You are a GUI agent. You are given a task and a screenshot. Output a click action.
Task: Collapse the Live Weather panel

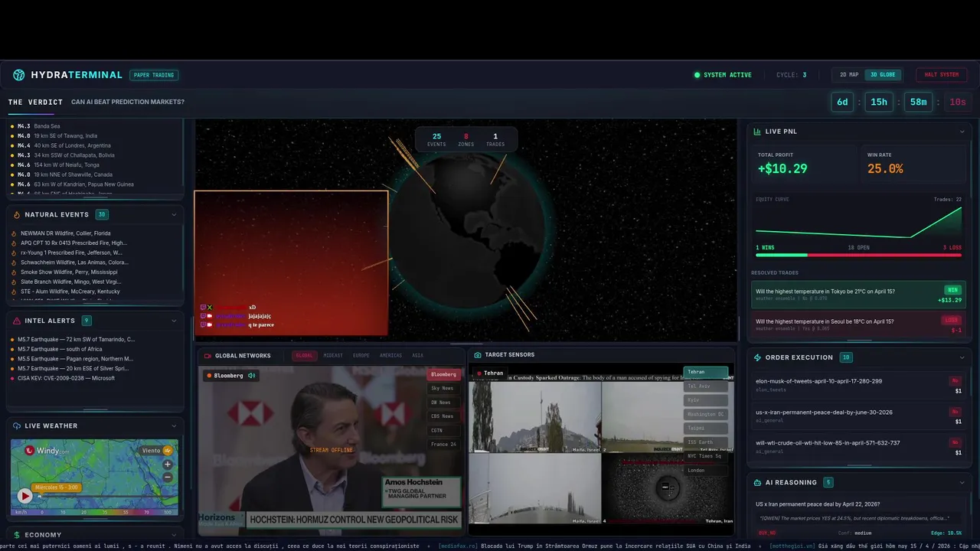tap(174, 425)
